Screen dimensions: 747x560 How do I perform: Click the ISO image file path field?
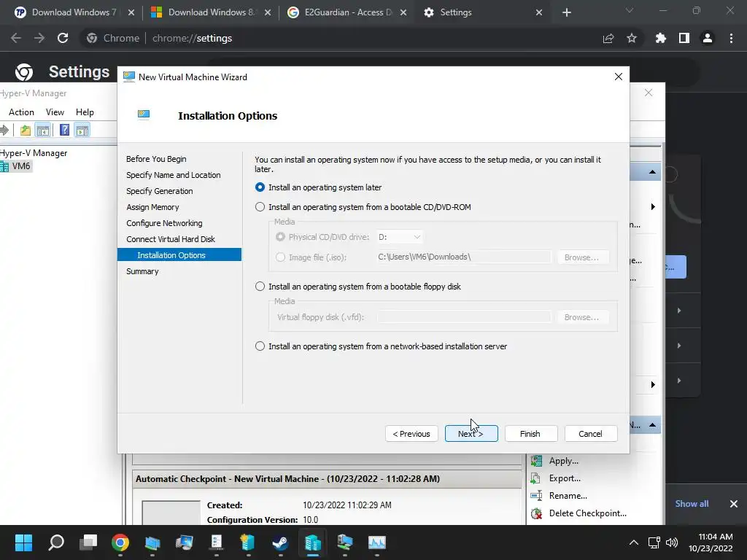point(464,257)
